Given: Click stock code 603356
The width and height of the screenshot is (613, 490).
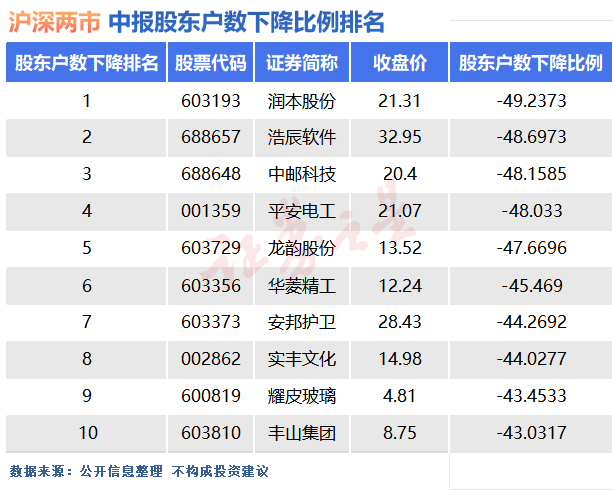Looking at the screenshot, I should point(211,285).
